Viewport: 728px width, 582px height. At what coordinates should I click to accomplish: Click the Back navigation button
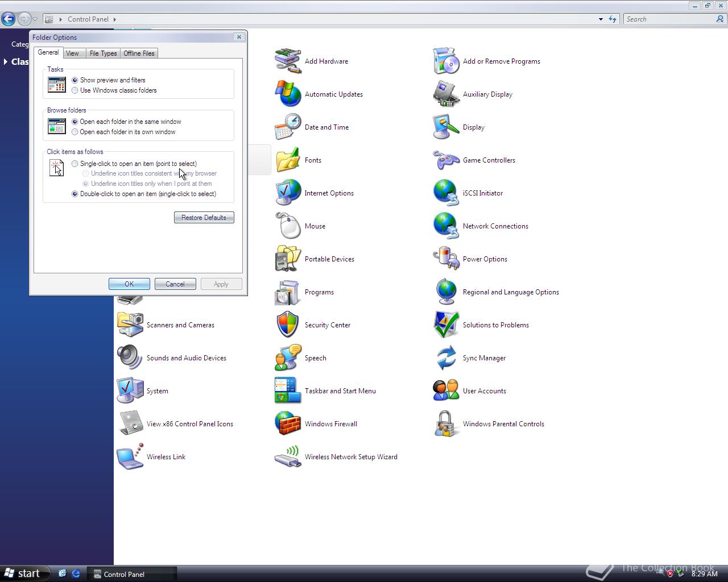coord(8,19)
